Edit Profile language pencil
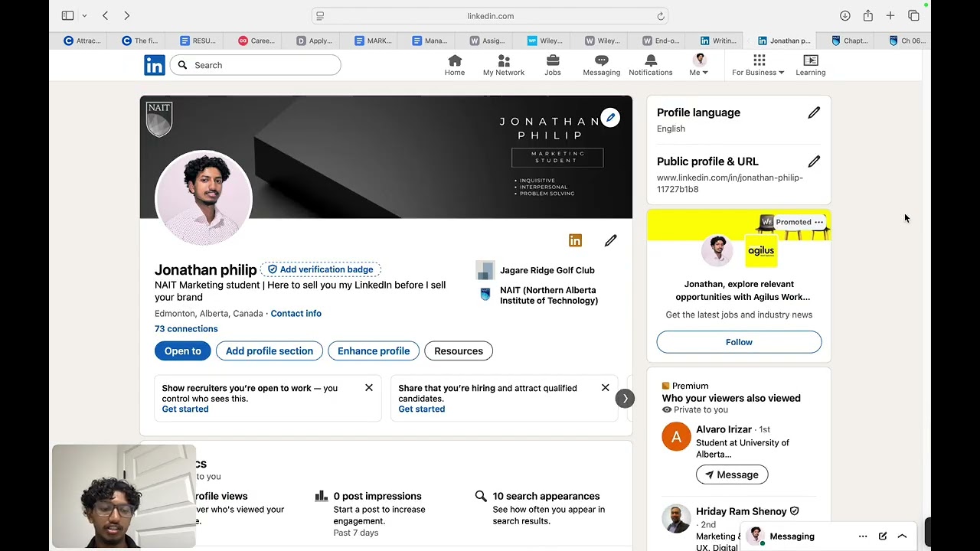This screenshot has height=551, width=980. tap(814, 112)
